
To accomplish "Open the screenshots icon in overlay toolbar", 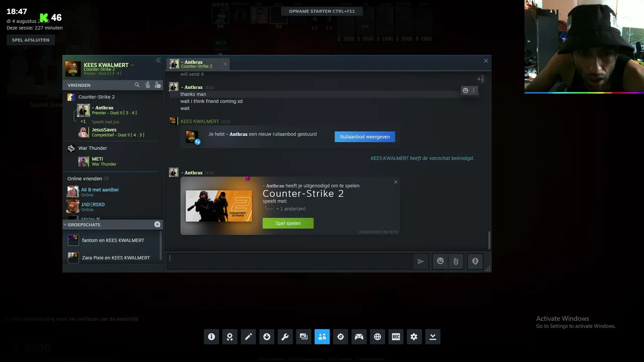I will pyautogui.click(x=303, y=337).
